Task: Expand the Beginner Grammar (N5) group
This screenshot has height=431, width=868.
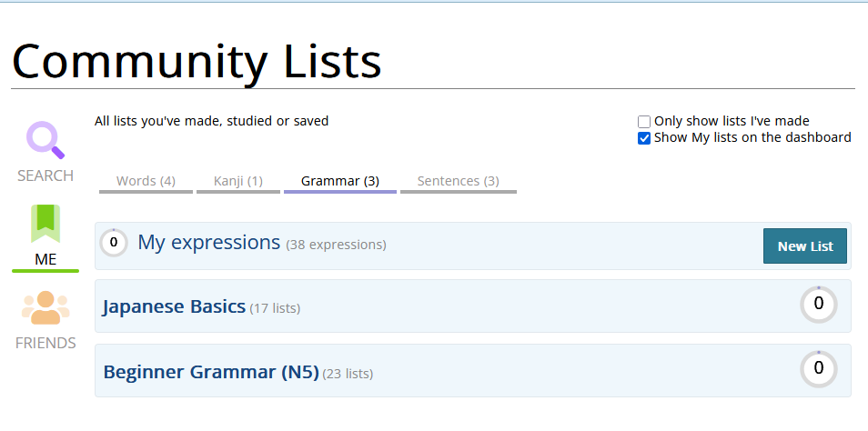Action: pos(210,372)
